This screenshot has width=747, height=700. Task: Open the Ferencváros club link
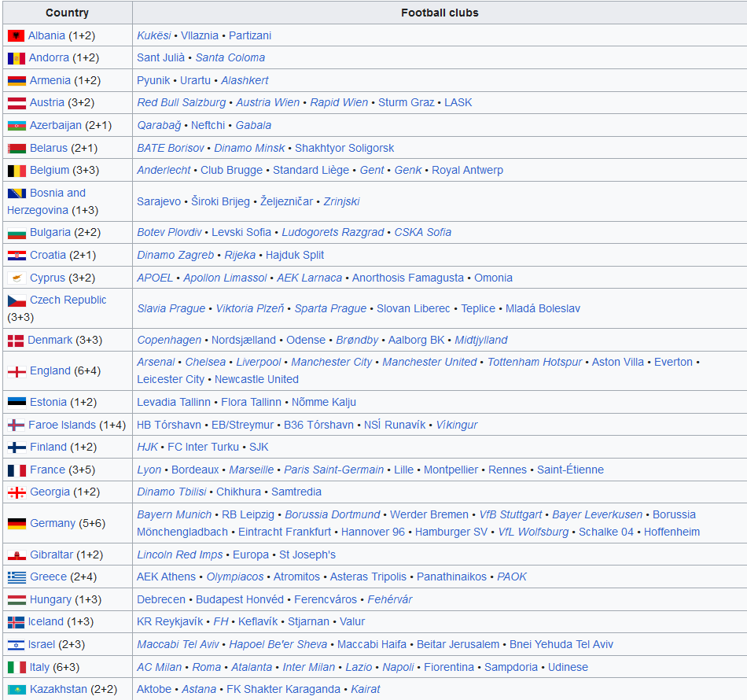tap(326, 599)
